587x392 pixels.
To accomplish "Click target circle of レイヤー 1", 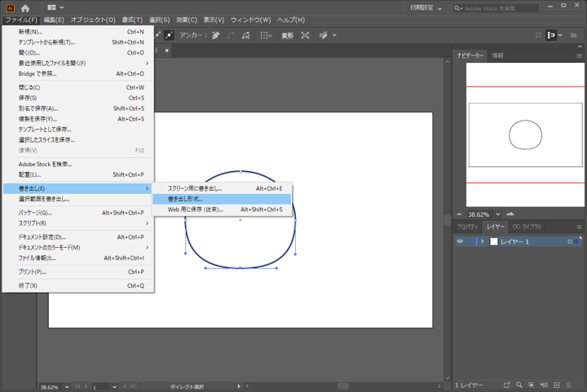I will [x=569, y=241].
